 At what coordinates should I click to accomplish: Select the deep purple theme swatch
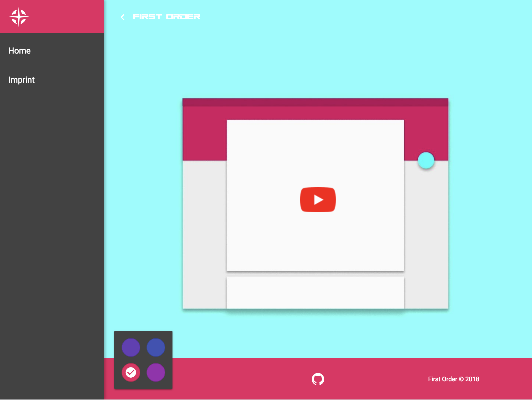click(131, 347)
